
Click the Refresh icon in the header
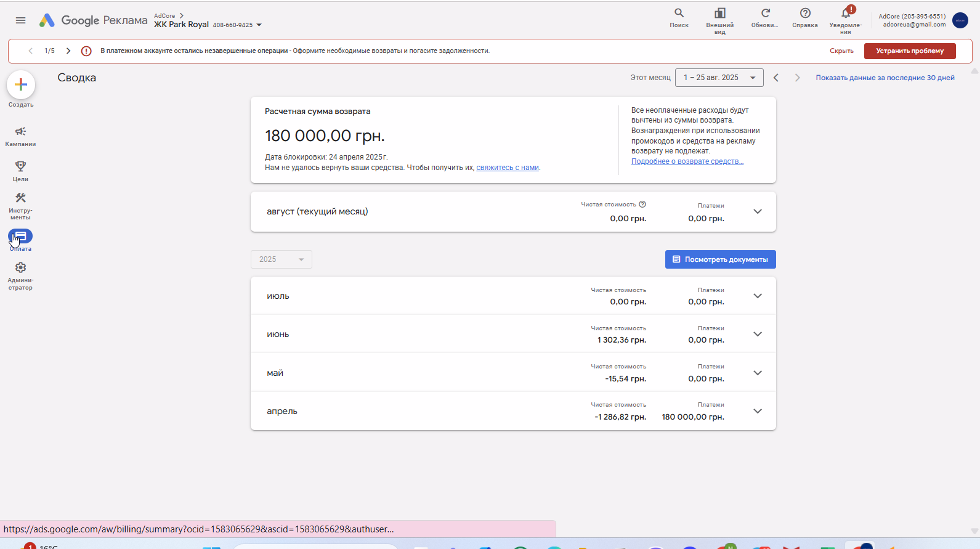point(765,13)
